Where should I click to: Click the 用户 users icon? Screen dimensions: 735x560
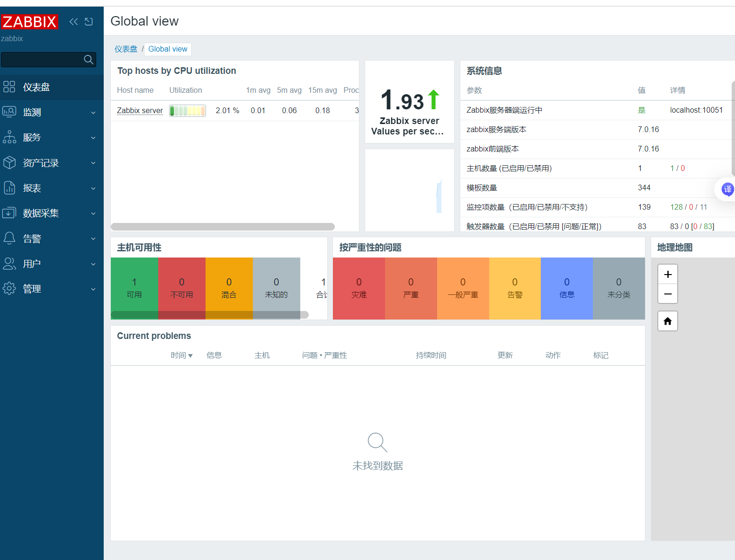(9, 264)
